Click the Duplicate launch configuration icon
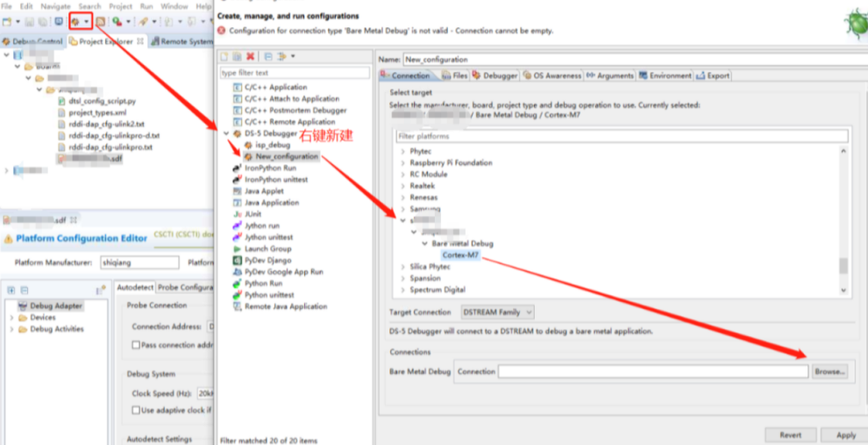Viewport: 868px width, 445px height. click(x=237, y=56)
